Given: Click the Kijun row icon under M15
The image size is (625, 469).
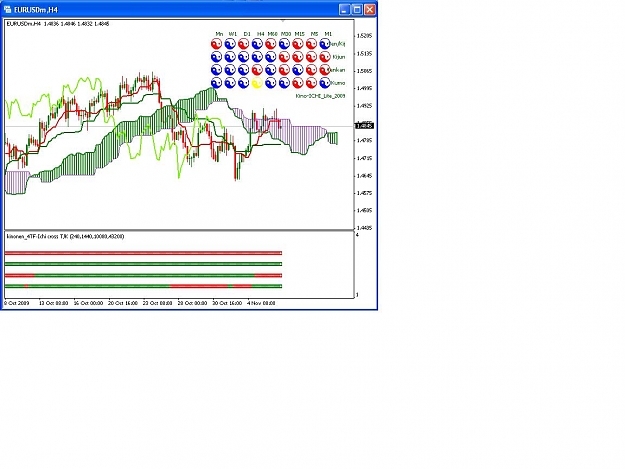Looking at the screenshot, I should click(298, 57).
